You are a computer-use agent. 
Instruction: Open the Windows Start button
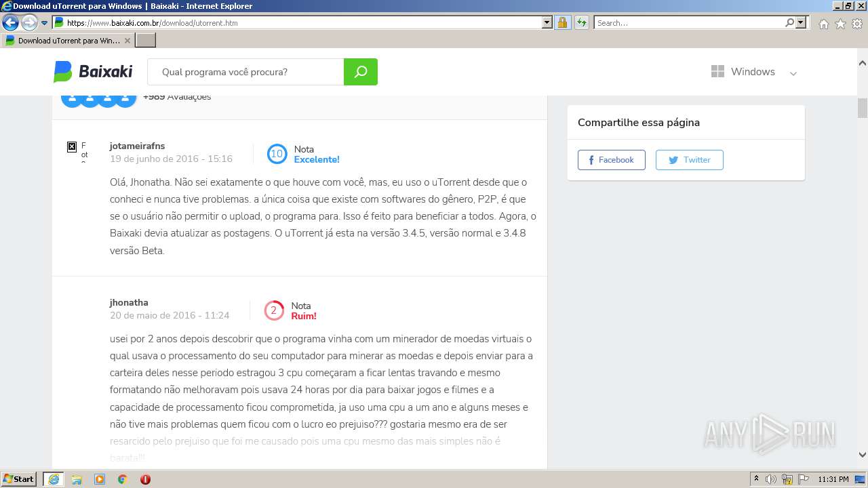tap(19, 479)
